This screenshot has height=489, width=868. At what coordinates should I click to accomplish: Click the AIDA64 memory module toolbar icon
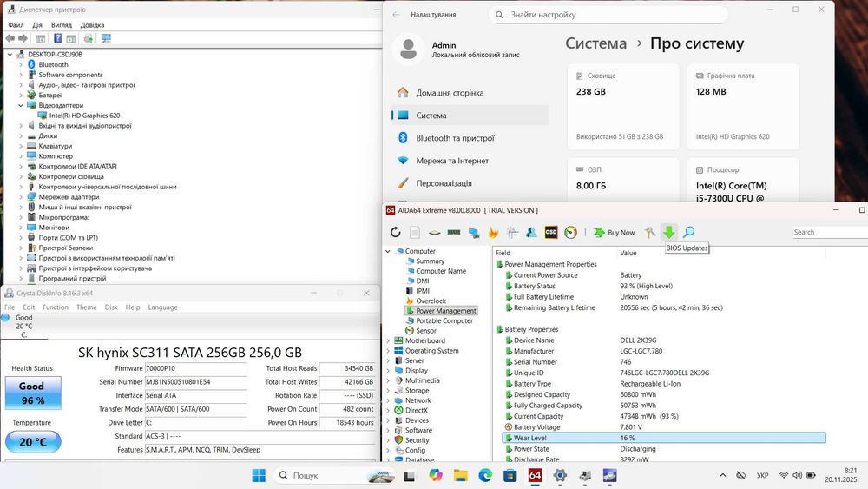click(454, 233)
